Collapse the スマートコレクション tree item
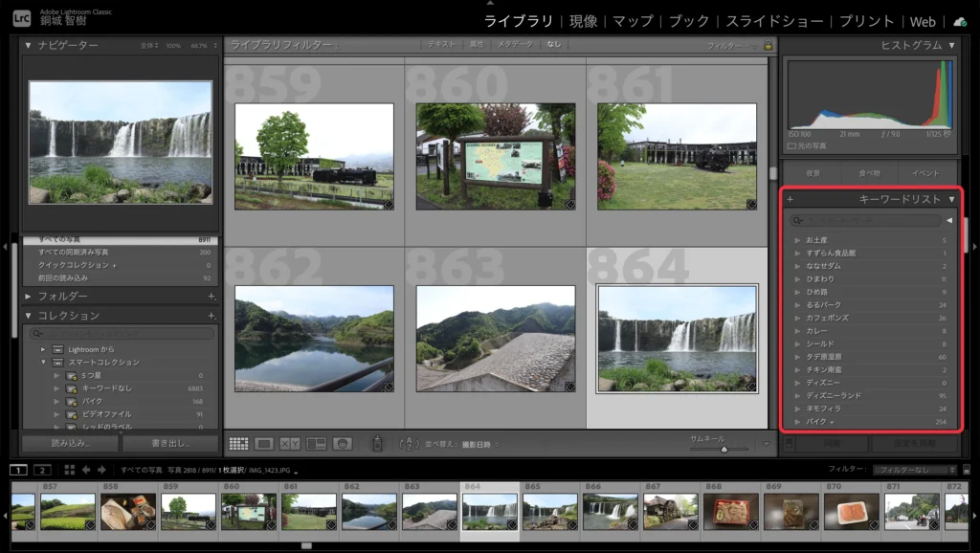The width and height of the screenshot is (980, 553). tap(43, 363)
